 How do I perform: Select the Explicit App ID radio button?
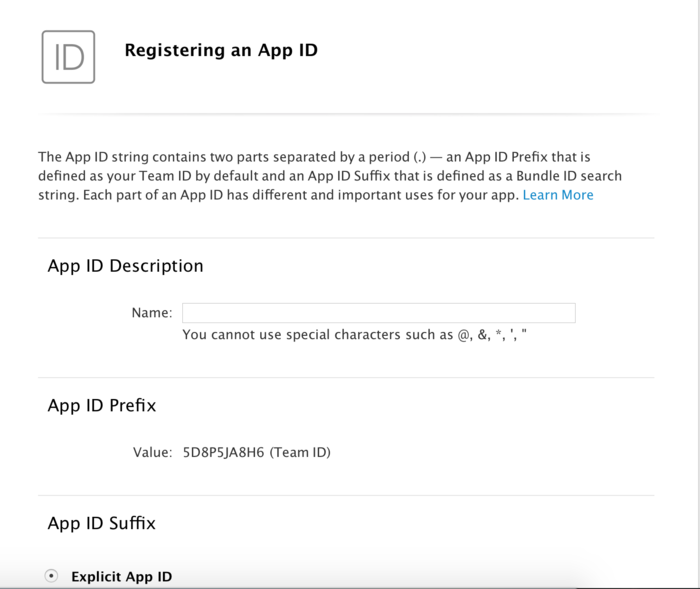pyautogui.click(x=52, y=576)
